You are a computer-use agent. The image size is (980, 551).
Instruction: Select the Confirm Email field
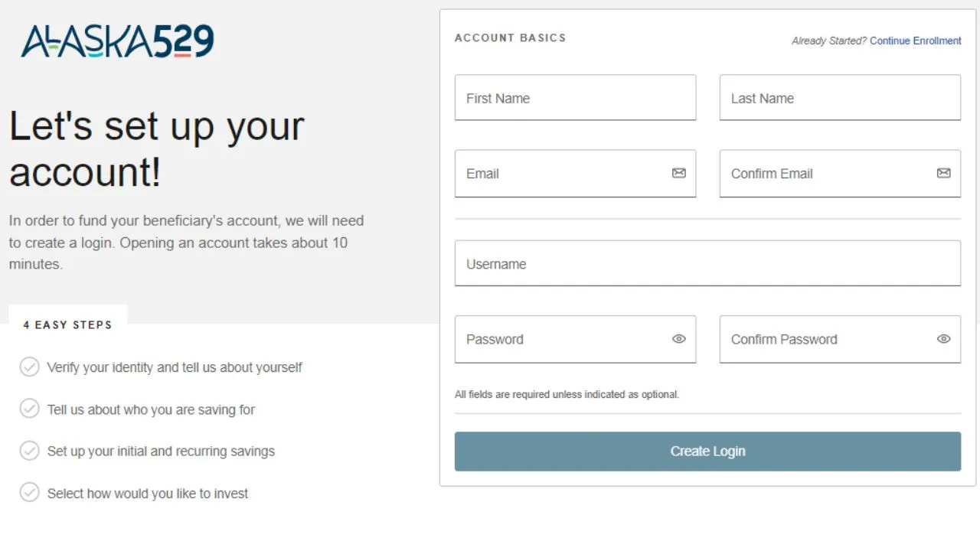coord(840,174)
